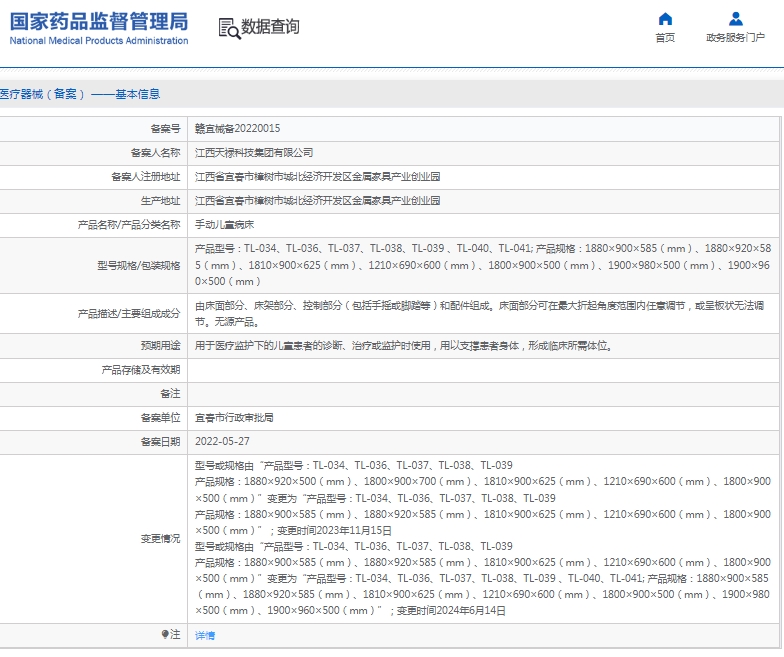Click the 预期用途 row label
The height and width of the screenshot is (657, 784).
pos(160,346)
